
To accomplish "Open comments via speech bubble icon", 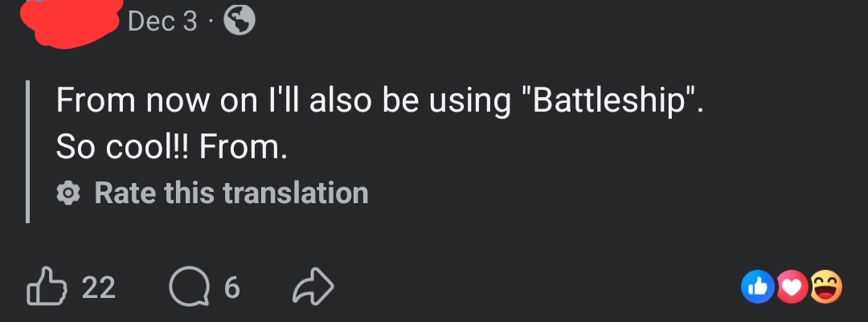I will [x=187, y=287].
